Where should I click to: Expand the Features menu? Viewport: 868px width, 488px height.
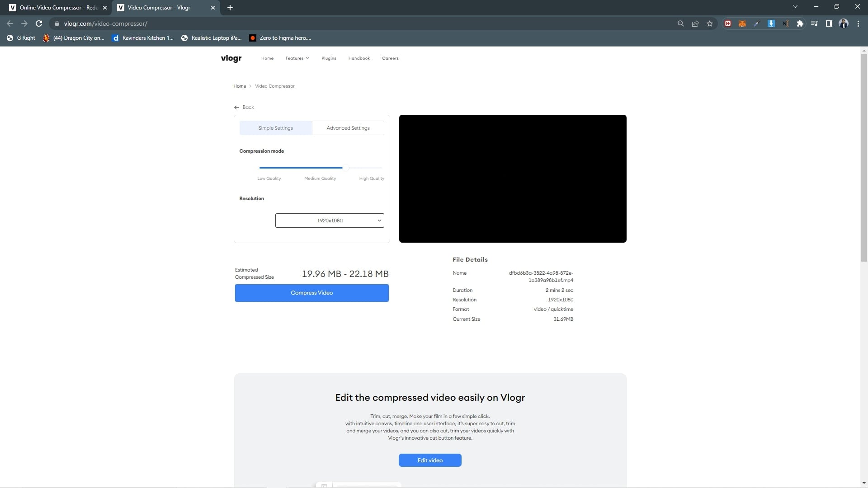coord(297,58)
